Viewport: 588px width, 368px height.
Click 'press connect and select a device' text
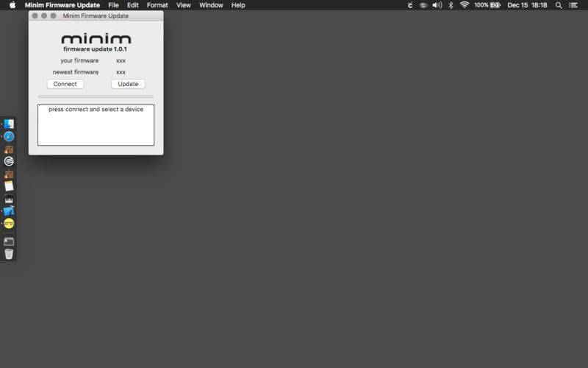click(x=96, y=109)
